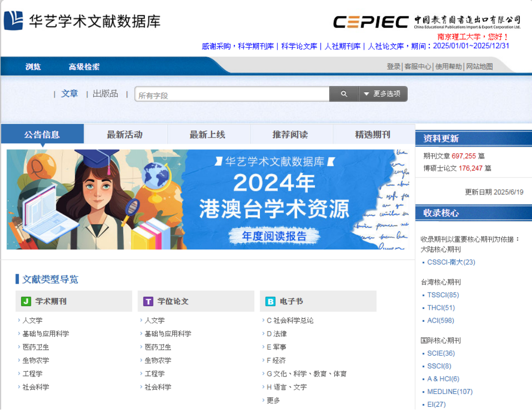Open the TSSCI(85) core list
Image resolution: width=532 pixels, height=410 pixels.
click(443, 294)
